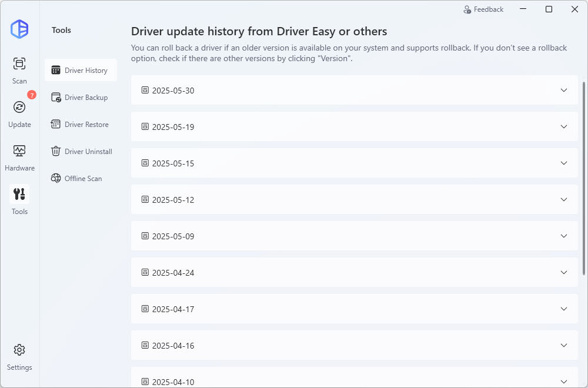Click the Driver Easy logo icon
588x388 pixels.
pyautogui.click(x=19, y=29)
